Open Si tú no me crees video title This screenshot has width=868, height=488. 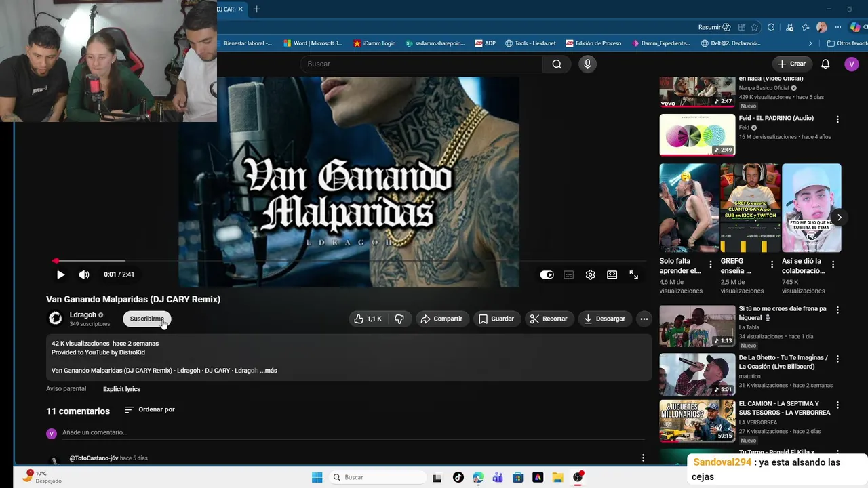pos(783,313)
